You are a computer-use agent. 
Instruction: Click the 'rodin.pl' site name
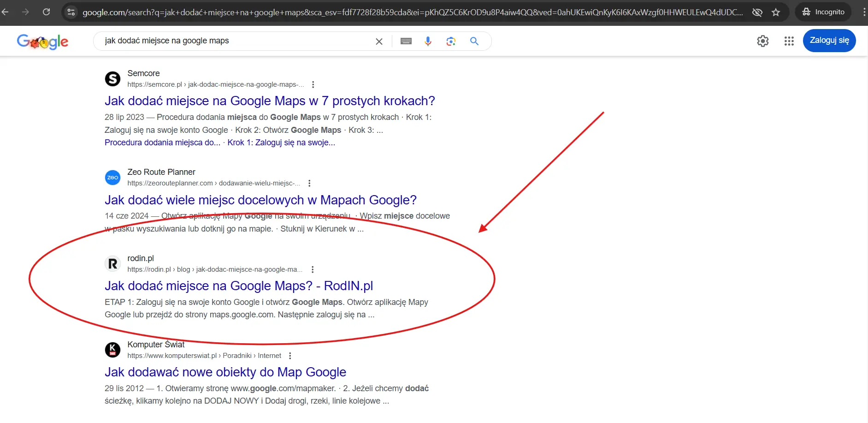141,258
